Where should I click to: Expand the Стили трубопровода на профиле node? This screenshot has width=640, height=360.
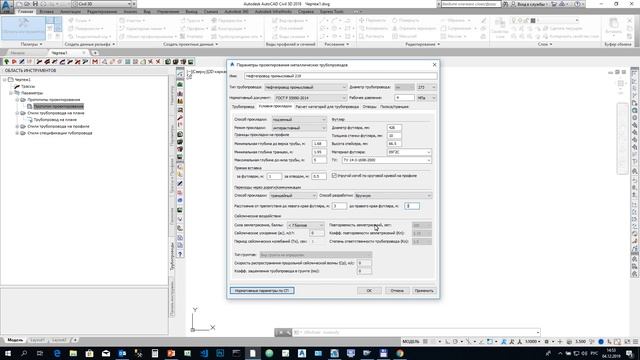coord(18,127)
